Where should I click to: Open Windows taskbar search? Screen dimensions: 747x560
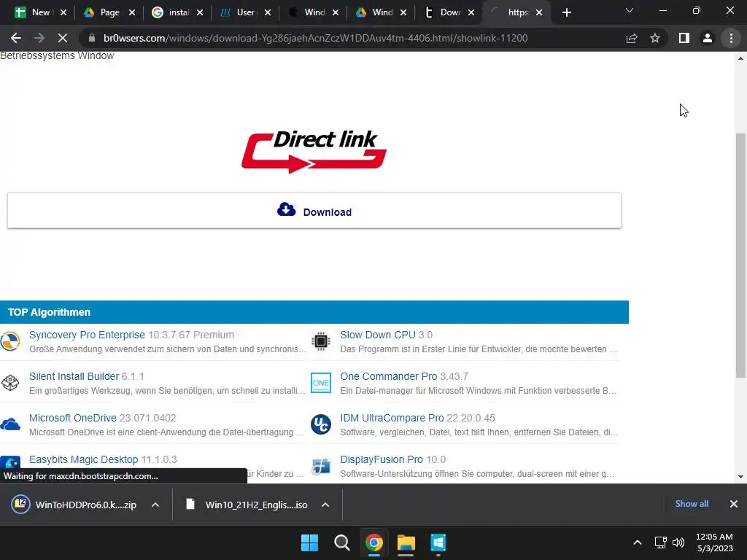click(x=342, y=542)
